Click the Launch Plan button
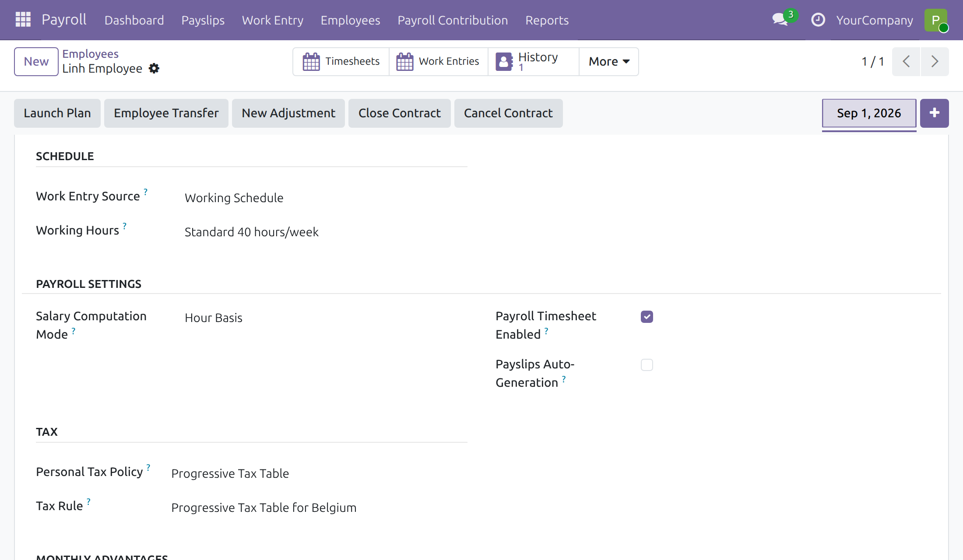 tap(57, 113)
